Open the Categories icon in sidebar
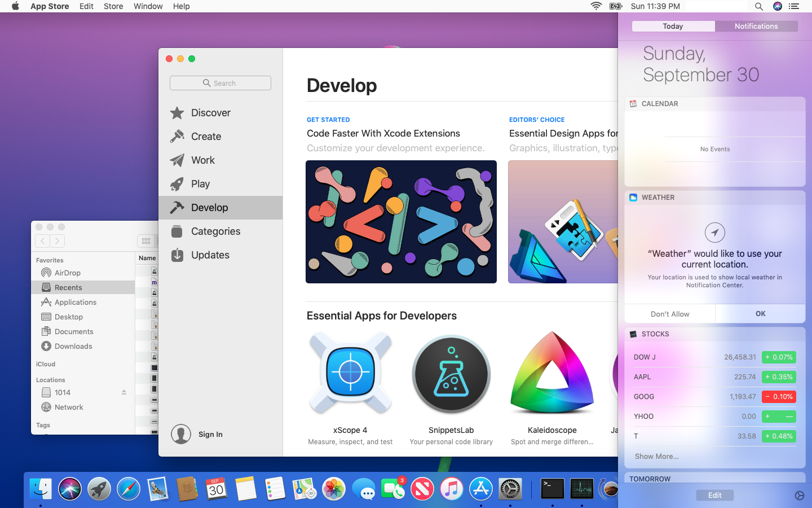The width and height of the screenshot is (812, 508). [177, 231]
